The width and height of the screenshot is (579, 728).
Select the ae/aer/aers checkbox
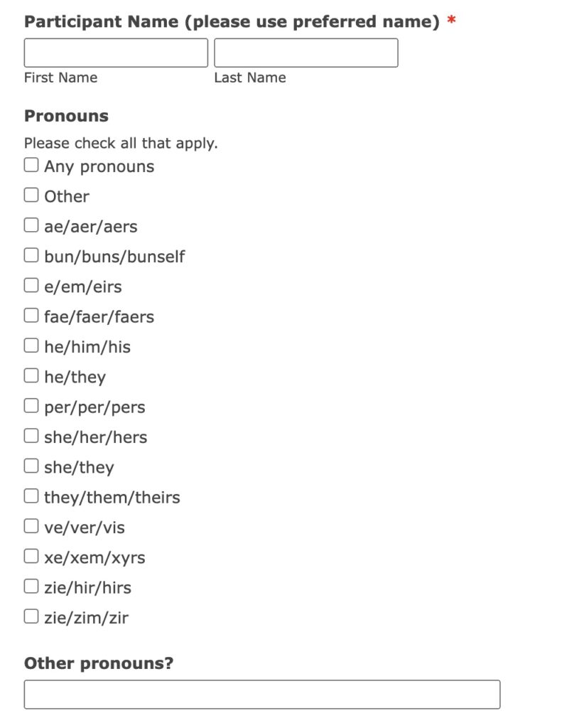[x=31, y=226]
